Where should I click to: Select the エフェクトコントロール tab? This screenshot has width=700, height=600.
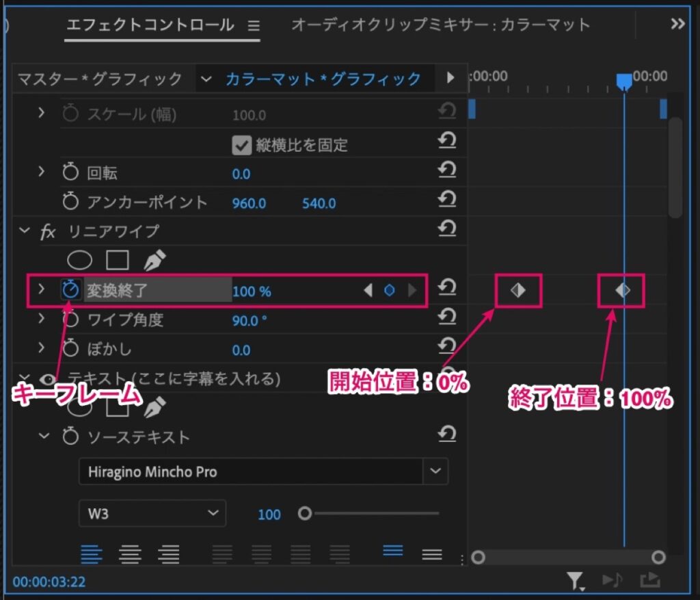point(150,25)
